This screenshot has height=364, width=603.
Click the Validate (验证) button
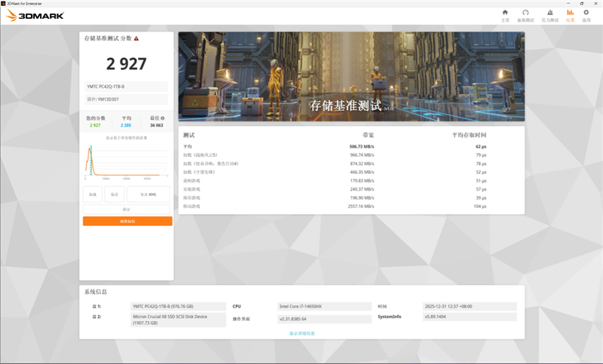point(127,209)
